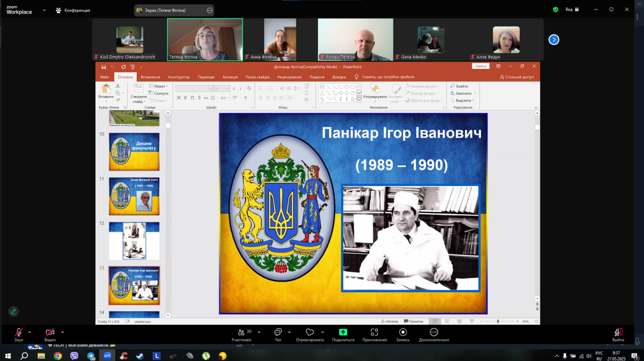Select slide 12 thumbnail
Viewport: 644px width, 361px height.
[134, 241]
